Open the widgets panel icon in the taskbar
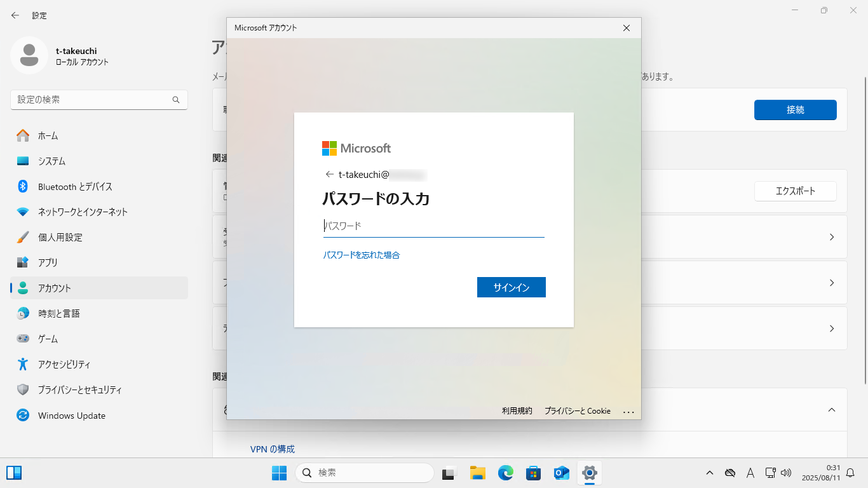This screenshot has height=488, width=868. (14, 473)
